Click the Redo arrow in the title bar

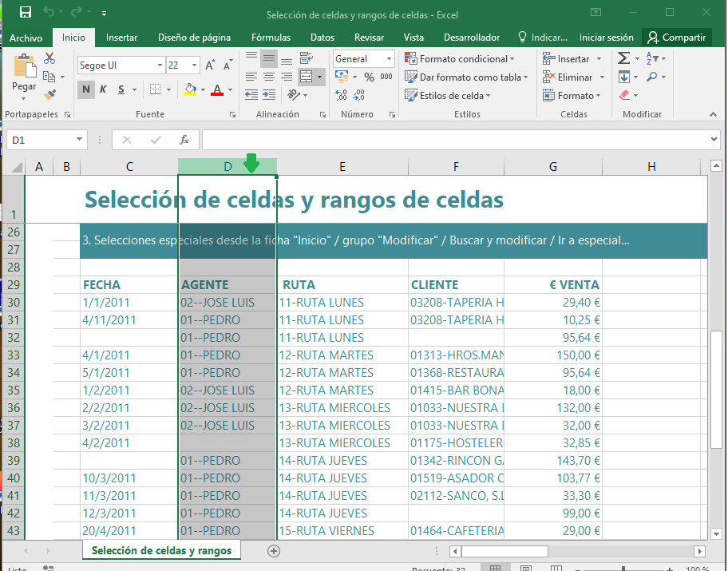coord(77,12)
